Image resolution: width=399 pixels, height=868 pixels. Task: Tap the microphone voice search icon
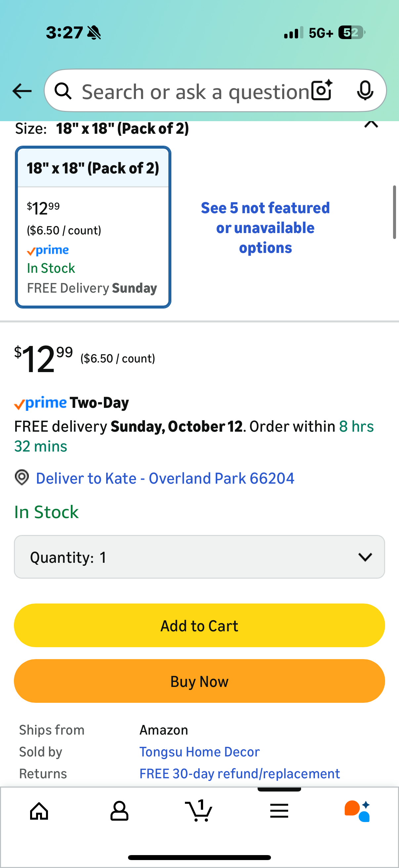[365, 91]
